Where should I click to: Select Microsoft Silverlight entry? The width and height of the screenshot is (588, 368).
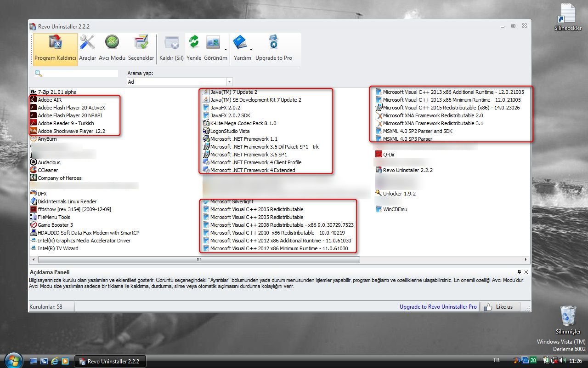(228, 201)
